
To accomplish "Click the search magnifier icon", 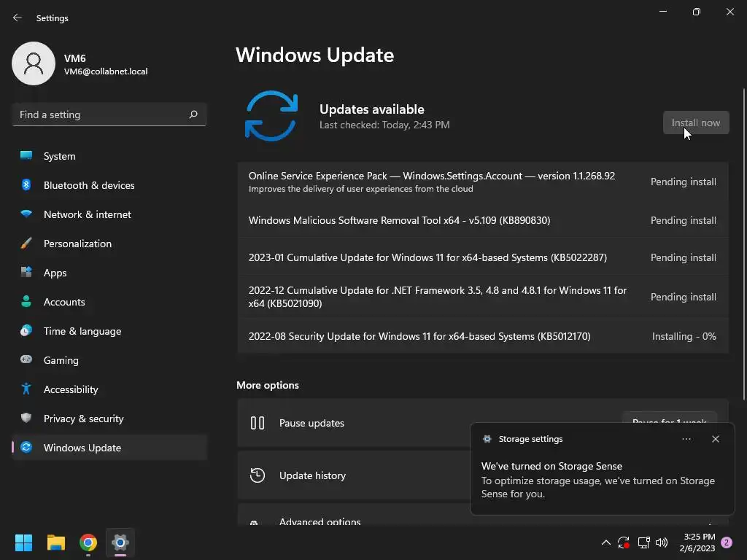I will point(193,114).
